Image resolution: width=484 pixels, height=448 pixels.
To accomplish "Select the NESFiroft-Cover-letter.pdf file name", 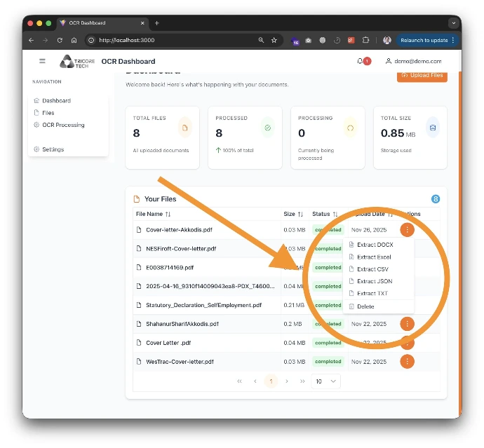I will coord(181,249).
